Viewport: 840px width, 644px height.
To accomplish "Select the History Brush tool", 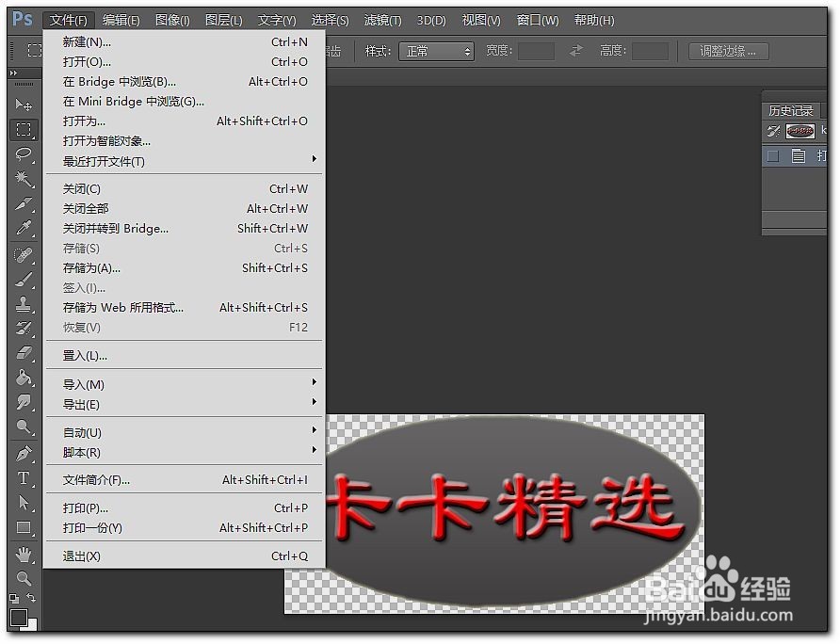I will pos(24,328).
